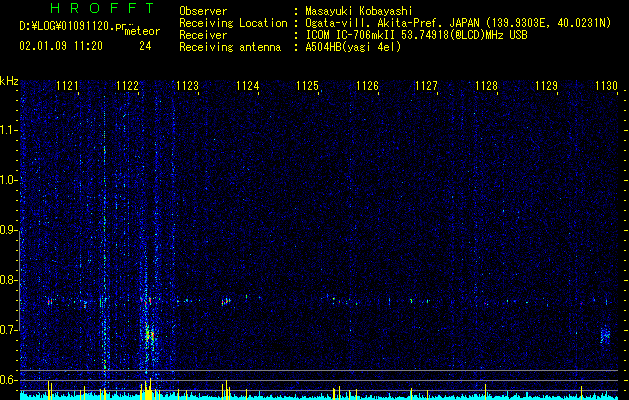The height and width of the screenshot is (400, 629).
Task: Click the 0.6 kHz frequency label
Action: [x=8, y=380]
